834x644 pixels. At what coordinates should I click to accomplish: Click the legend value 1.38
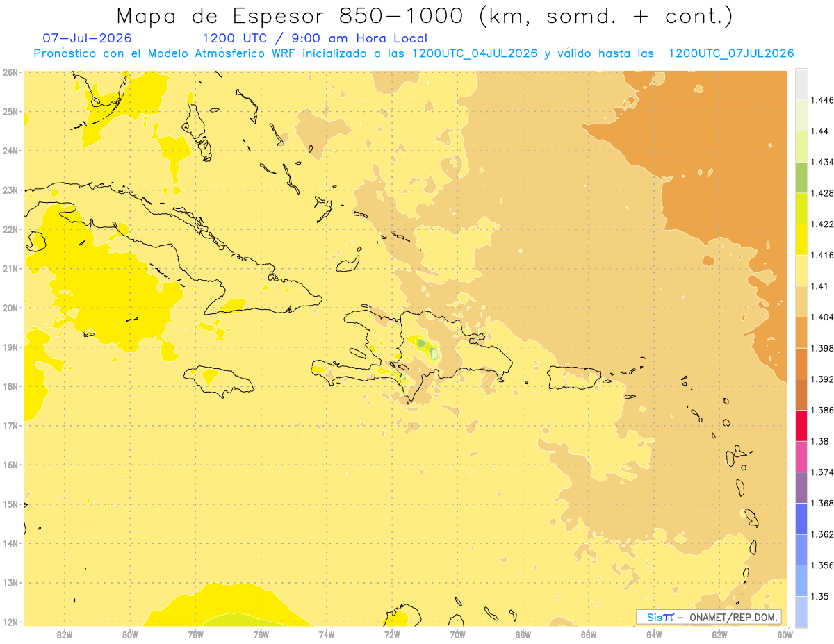pos(821,441)
